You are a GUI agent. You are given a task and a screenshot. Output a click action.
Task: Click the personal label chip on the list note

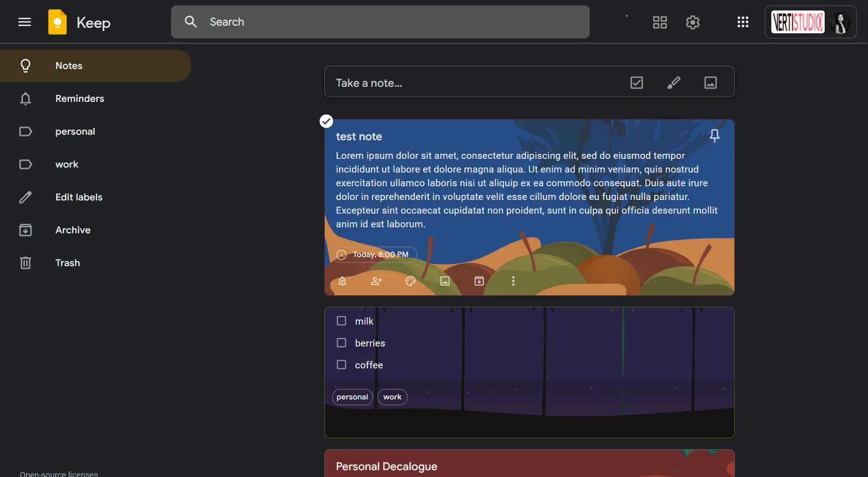tap(352, 397)
